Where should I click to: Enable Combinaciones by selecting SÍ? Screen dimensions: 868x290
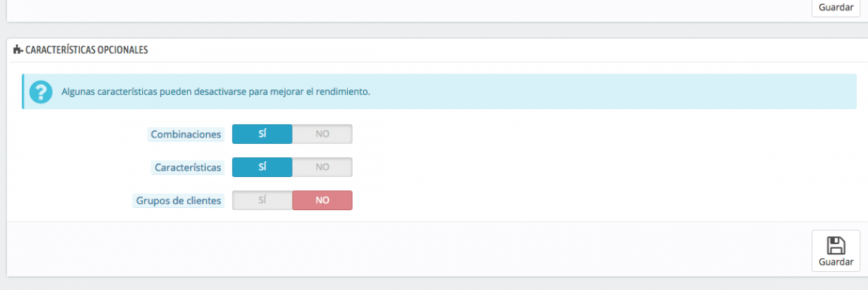pyautogui.click(x=263, y=134)
